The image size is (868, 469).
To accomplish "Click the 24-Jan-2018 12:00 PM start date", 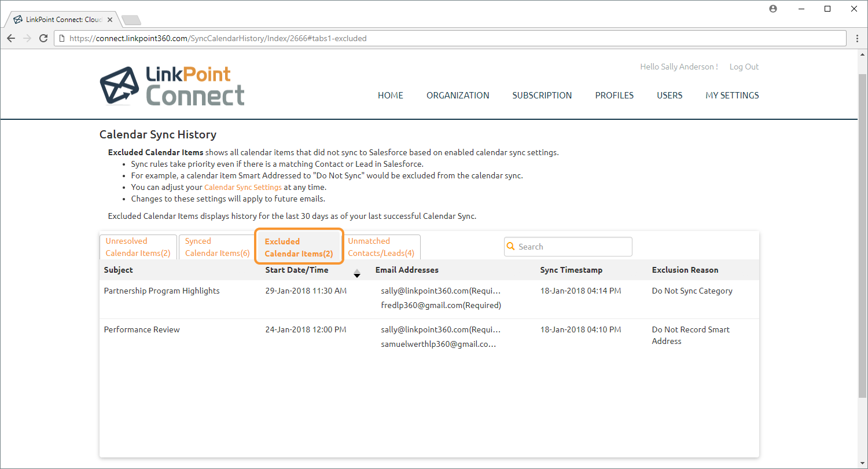I will coord(306,329).
